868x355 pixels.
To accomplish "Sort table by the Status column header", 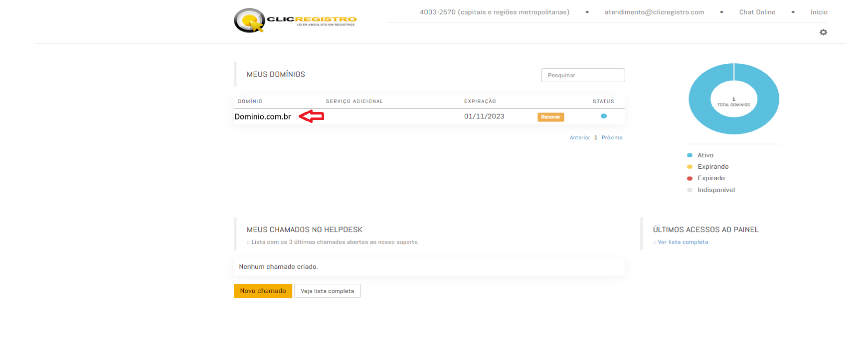I will pos(603,101).
